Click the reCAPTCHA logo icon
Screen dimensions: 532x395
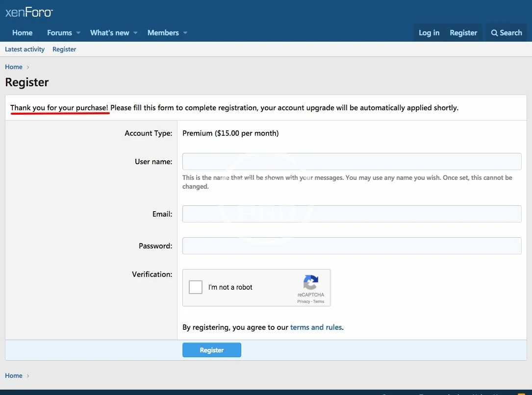click(x=311, y=282)
